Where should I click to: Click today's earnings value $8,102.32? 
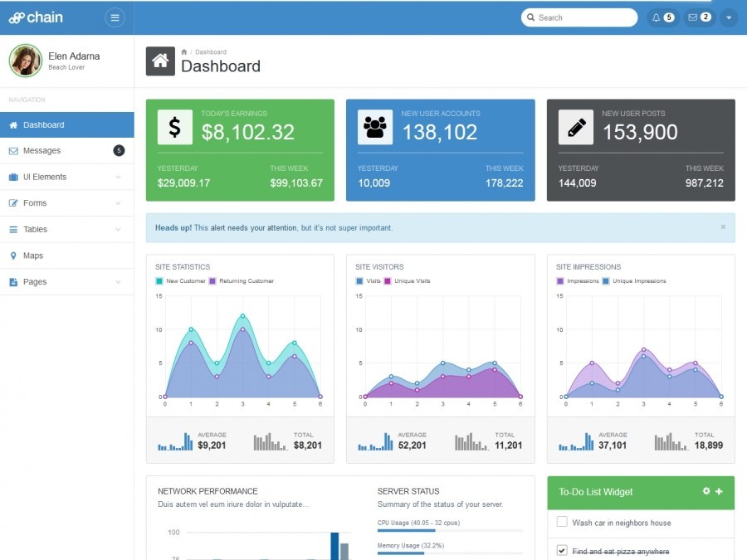point(247,133)
